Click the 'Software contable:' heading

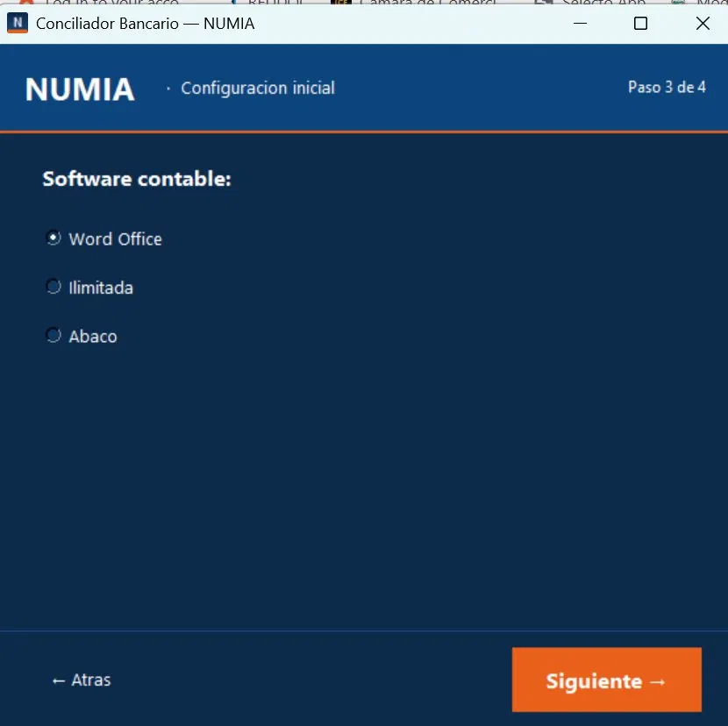(137, 179)
